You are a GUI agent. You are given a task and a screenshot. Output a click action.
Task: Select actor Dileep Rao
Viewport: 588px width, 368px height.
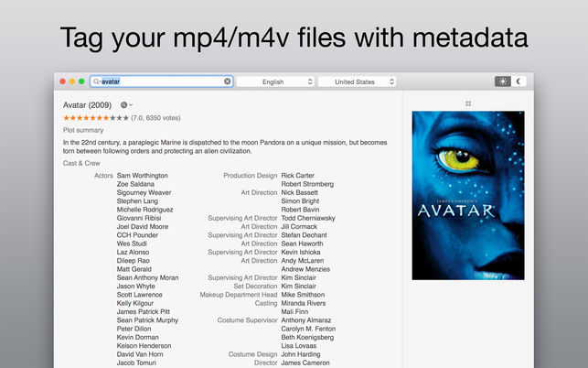(x=134, y=261)
